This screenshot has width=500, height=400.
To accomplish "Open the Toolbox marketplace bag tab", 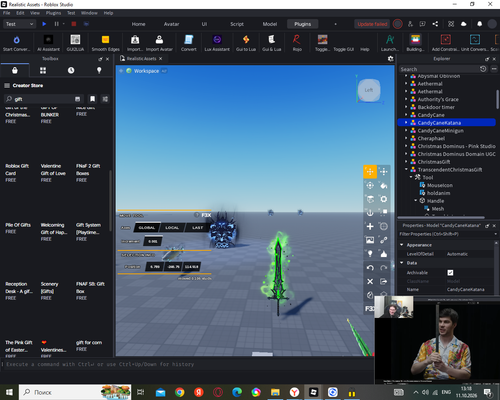I will click(15, 70).
